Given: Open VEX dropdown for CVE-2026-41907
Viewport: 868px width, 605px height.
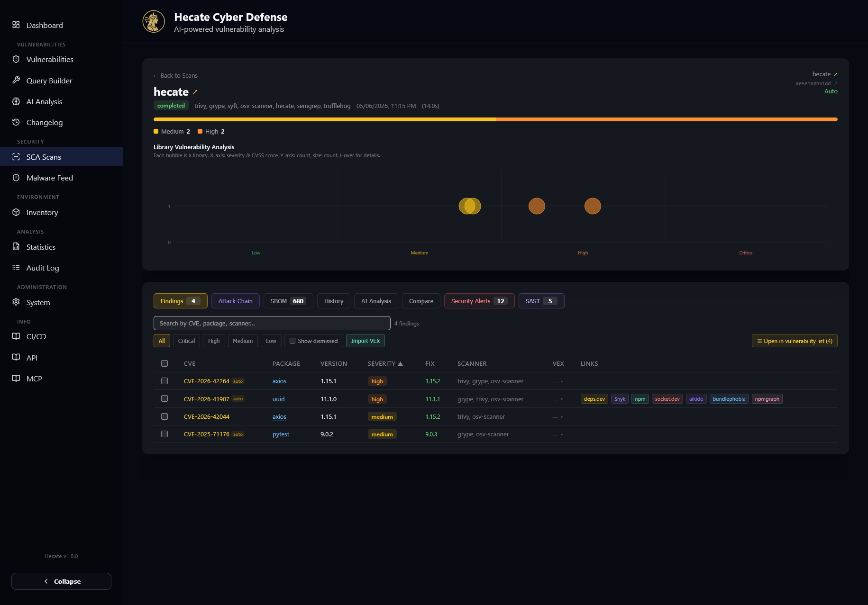Looking at the screenshot, I should pyautogui.click(x=557, y=399).
